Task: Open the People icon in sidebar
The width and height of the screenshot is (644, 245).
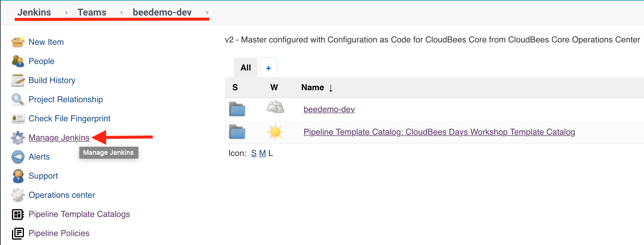Action: point(18,61)
